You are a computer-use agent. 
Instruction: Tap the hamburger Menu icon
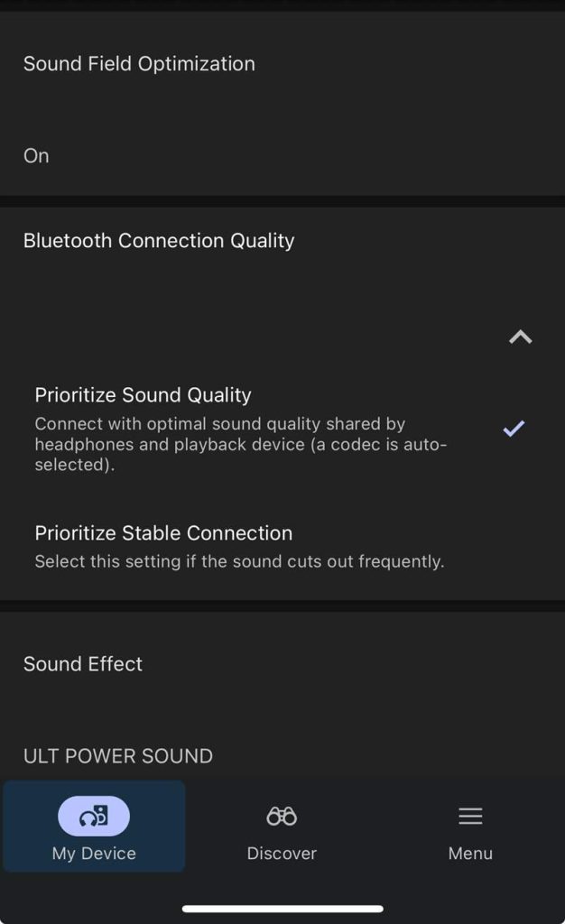470,817
